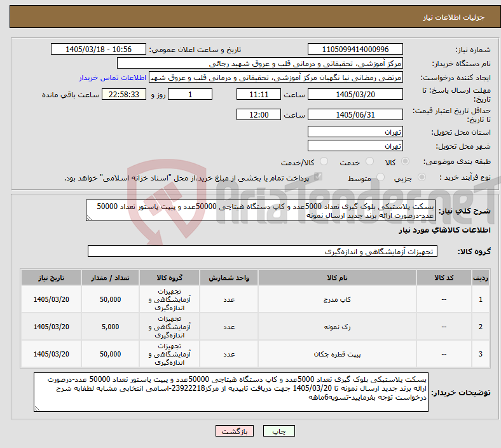The width and height of the screenshot is (501, 448).
Task: Click the delivery city تهران field
Action: tap(355, 146)
